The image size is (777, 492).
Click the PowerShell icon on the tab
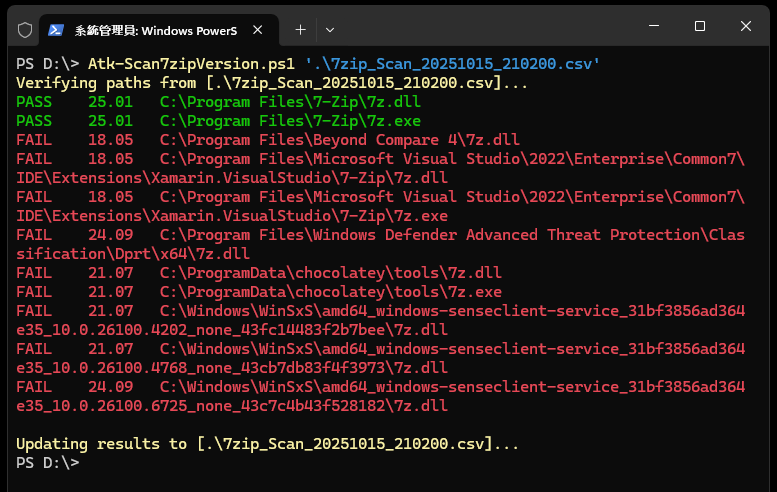[59, 29]
